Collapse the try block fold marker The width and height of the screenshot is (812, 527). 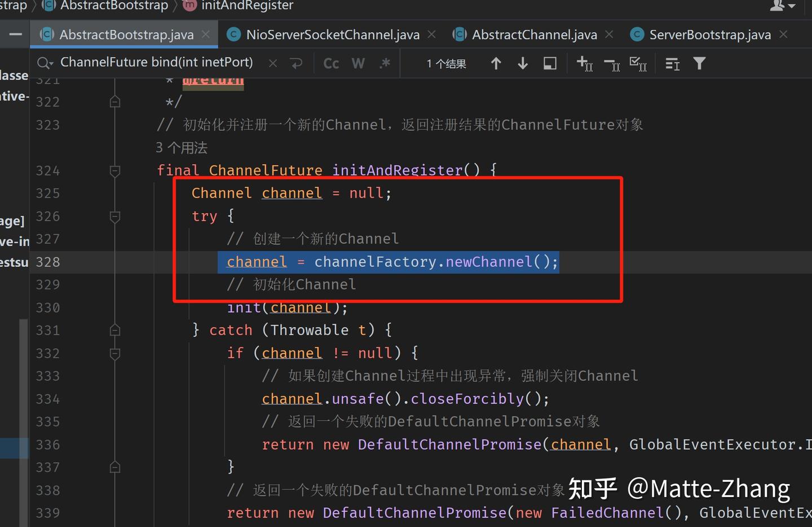[115, 217]
